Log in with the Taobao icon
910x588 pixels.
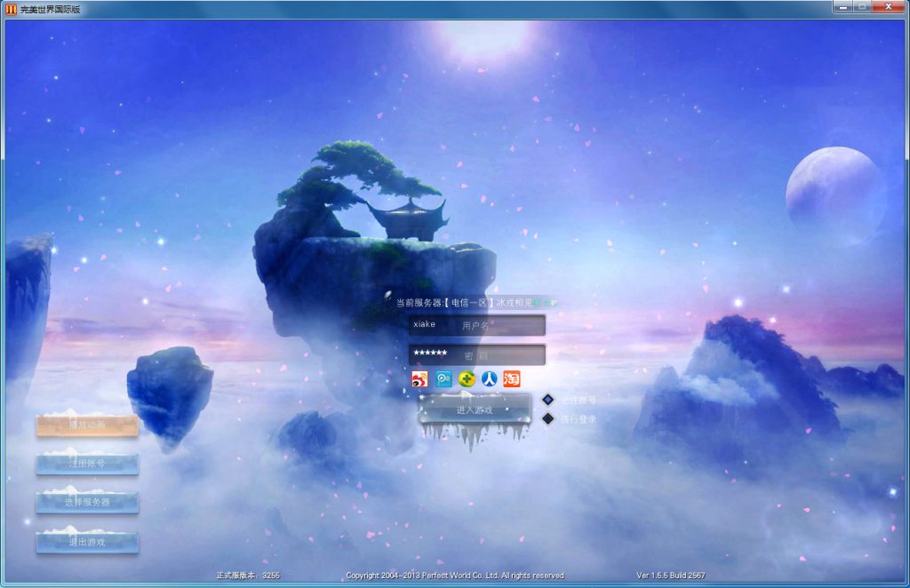click(x=512, y=378)
